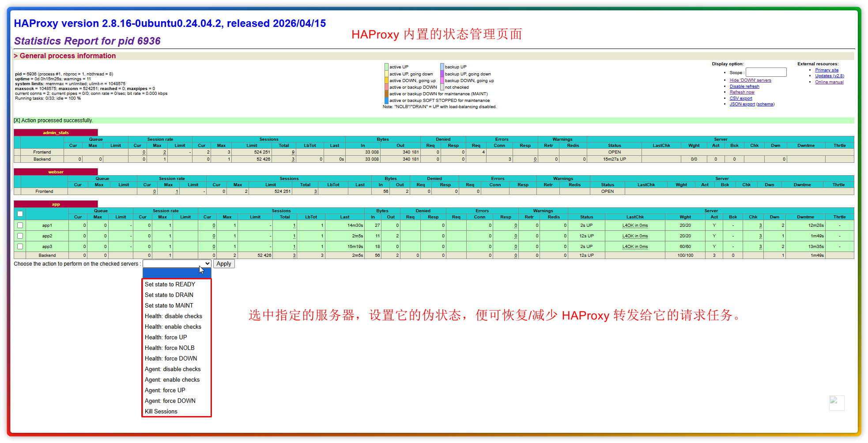The height and width of the screenshot is (443, 868).
Task: Click the Refresh now link
Action: tap(742, 92)
